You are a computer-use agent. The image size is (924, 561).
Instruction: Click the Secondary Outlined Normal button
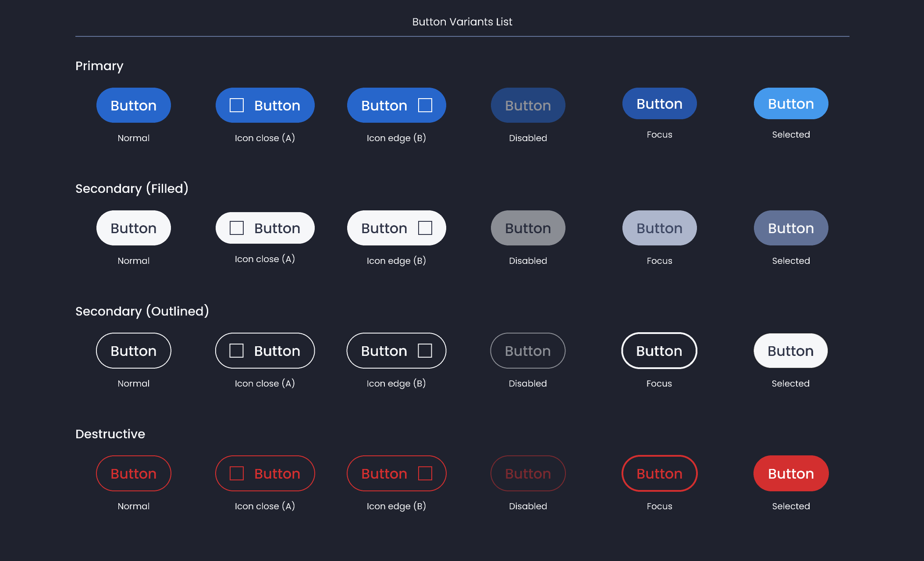(x=133, y=351)
